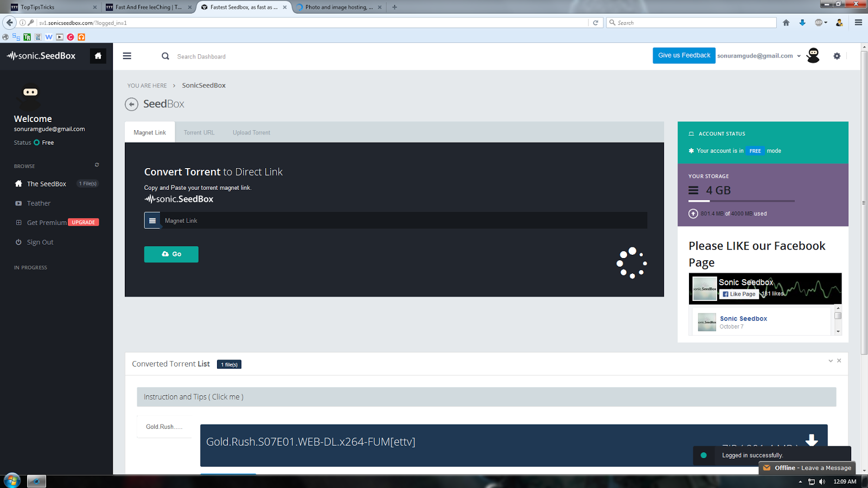Click Firefox browser back button
Viewport: 868px width, 488px height.
pyautogui.click(x=9, y=23)
